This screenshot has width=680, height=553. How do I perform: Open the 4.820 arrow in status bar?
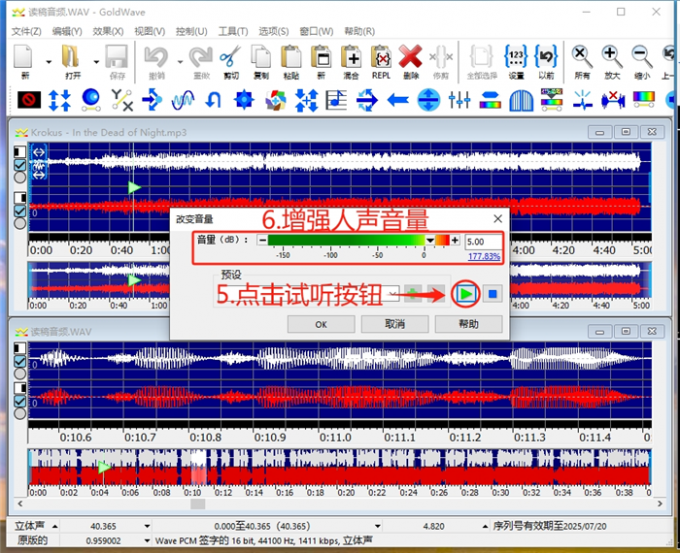pyautogui.click(x=485, y=527)
